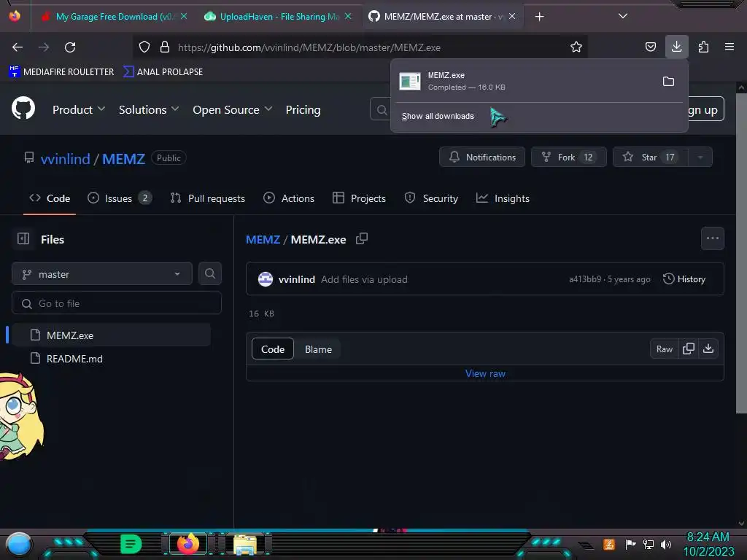Open the three-dots more file actions menu

point(712,238)
